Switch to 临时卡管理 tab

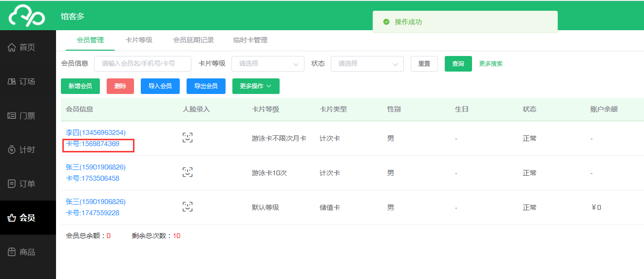tap(250, 40)
